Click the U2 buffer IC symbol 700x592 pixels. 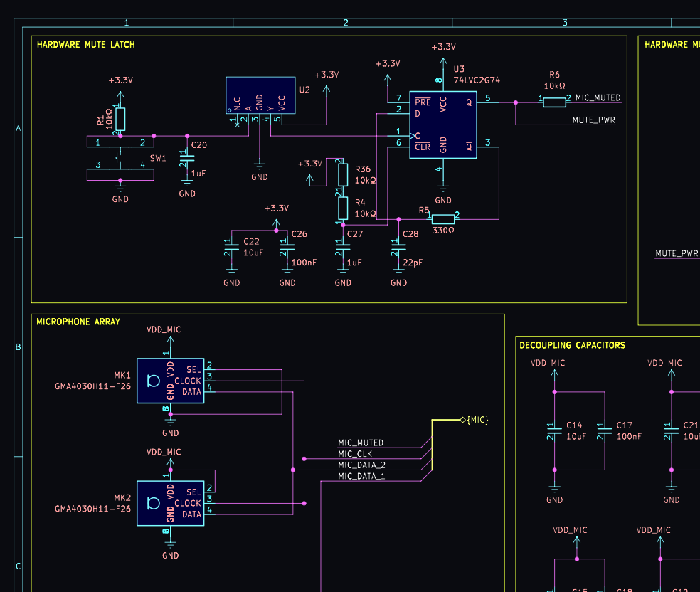(260, 95)
